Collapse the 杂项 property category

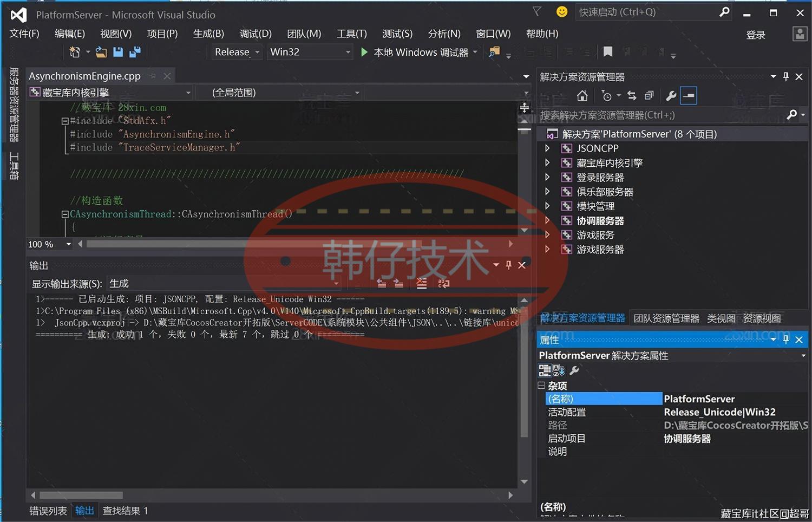541,386
